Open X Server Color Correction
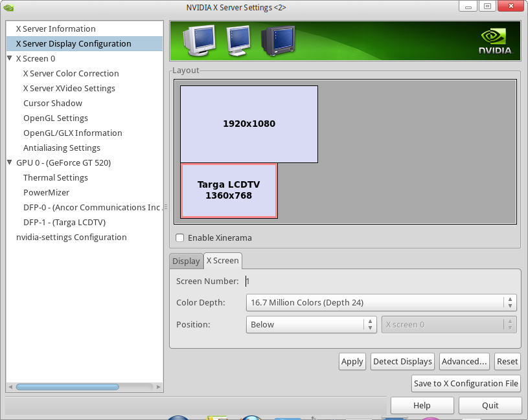The image size is (528, 420). point(71,73)
